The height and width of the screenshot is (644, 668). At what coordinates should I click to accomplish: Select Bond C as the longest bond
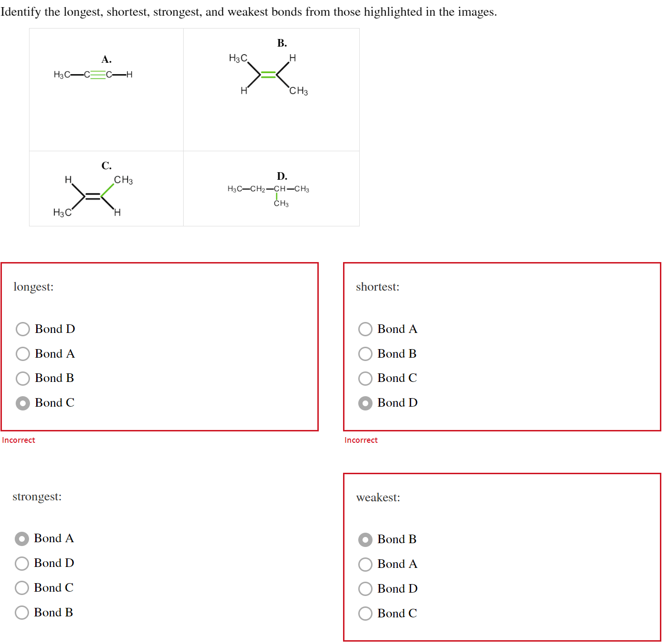click(22, 403)
